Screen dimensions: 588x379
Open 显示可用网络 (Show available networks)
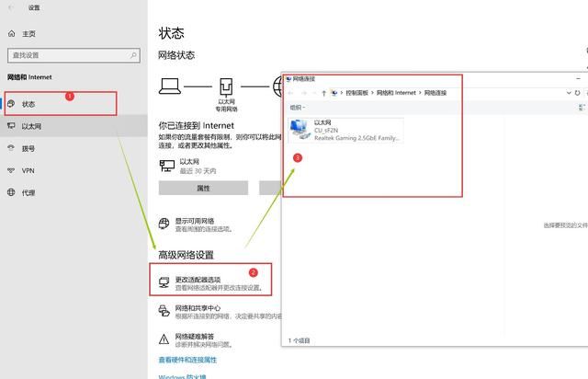tap(193, 222)
